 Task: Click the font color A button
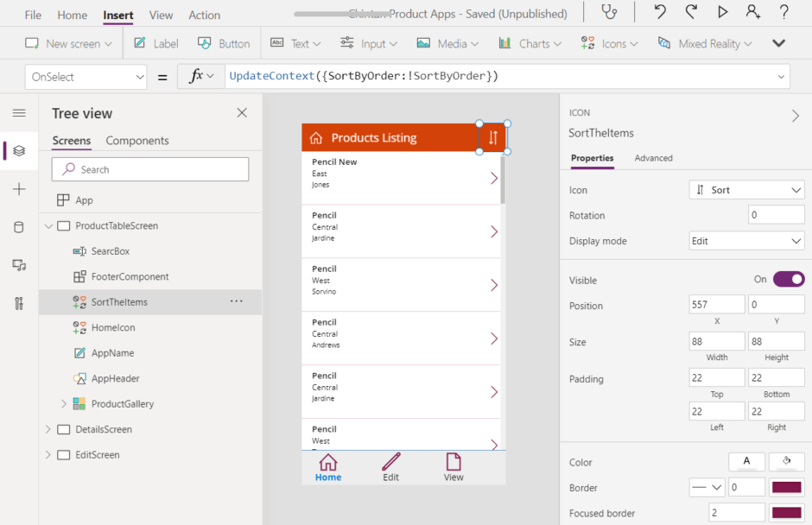[x=746, y=461]
